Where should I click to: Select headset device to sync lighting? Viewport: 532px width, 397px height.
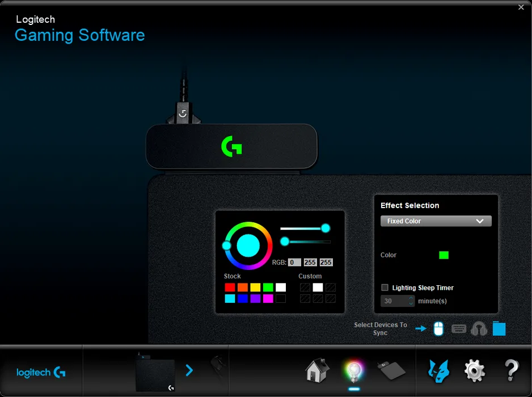pos(479,328)
